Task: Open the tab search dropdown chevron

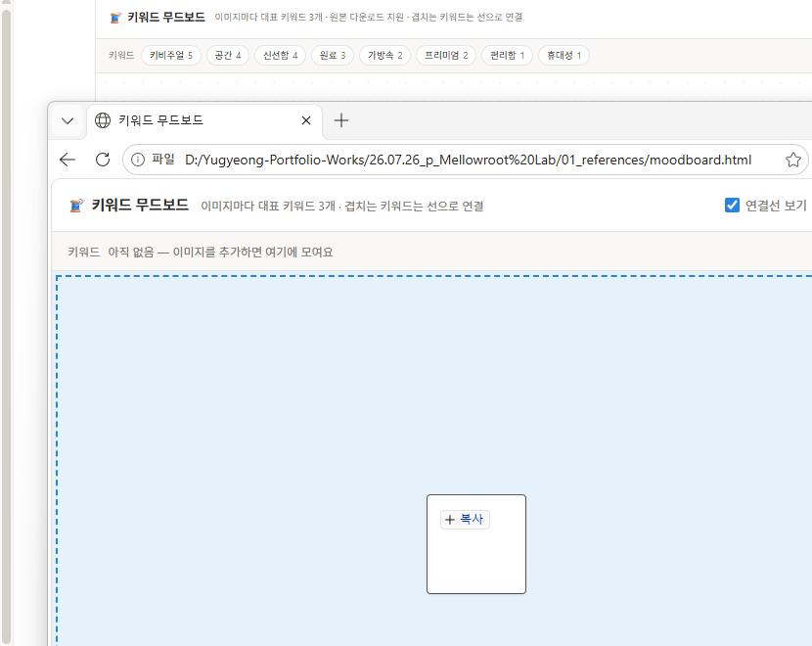Action: point(68,121)
